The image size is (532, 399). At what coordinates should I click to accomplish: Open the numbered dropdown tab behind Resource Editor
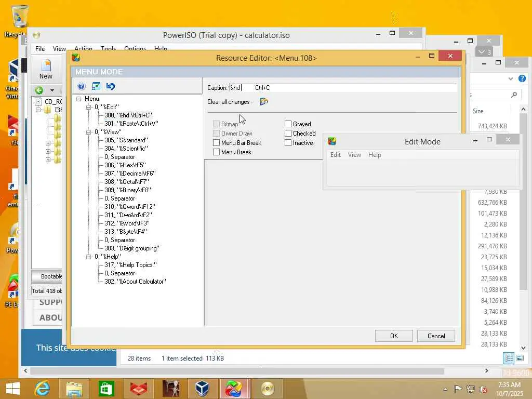click(485, 51)
